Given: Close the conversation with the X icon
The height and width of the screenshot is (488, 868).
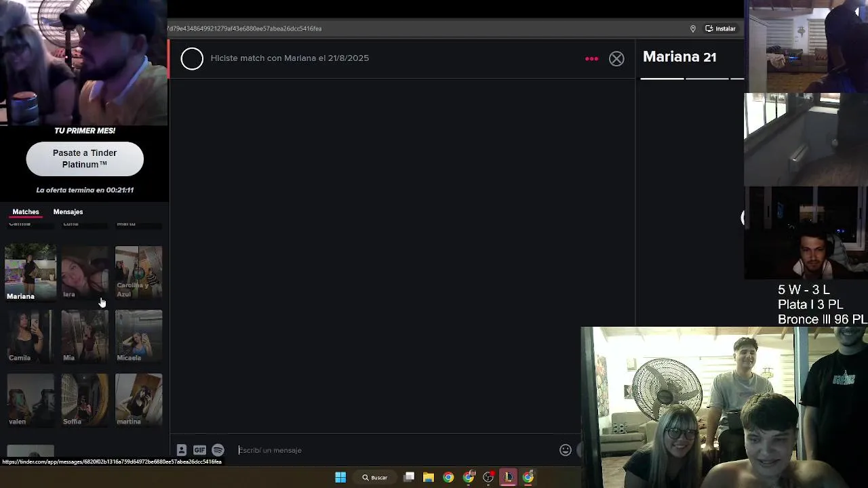Looking at the screenshot, I should [616, 59].
